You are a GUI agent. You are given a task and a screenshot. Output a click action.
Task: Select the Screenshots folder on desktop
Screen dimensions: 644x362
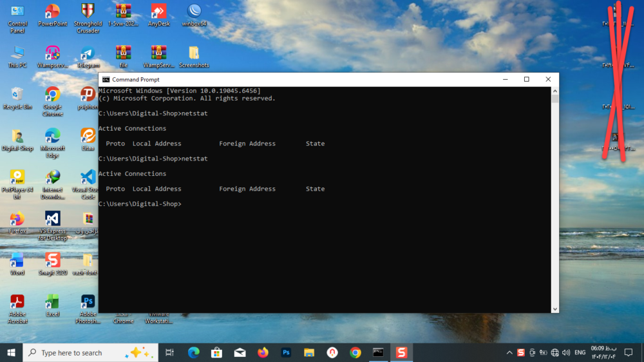pos(194,57)
